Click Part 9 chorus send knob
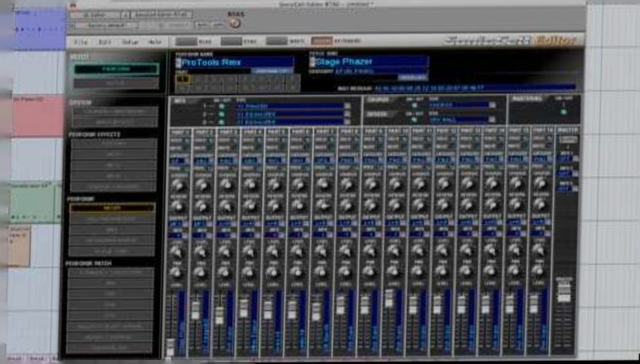The width and height of the screenshot is (640, 364). [371, 185]
